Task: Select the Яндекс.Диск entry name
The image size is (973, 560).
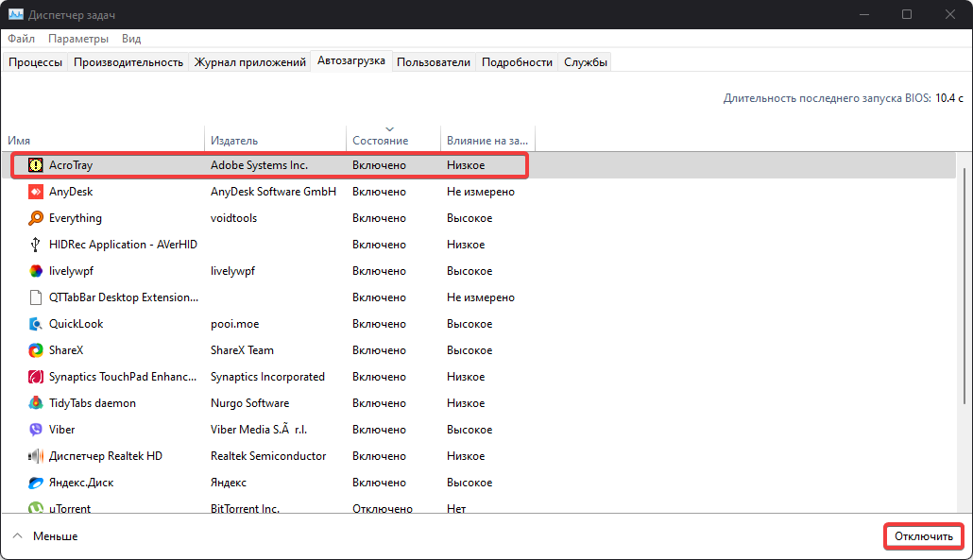Action: [x=81, y=483]
